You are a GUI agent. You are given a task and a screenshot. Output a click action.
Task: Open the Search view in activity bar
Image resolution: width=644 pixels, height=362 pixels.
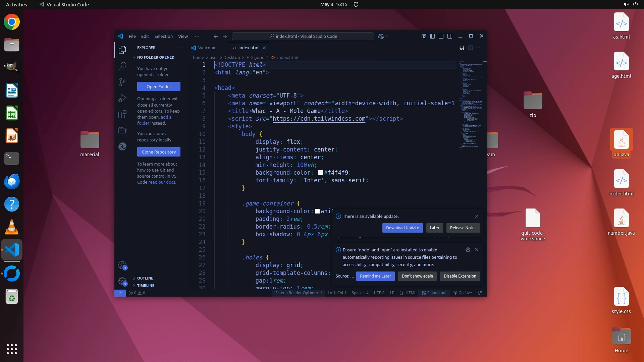(x=122, y=66)
